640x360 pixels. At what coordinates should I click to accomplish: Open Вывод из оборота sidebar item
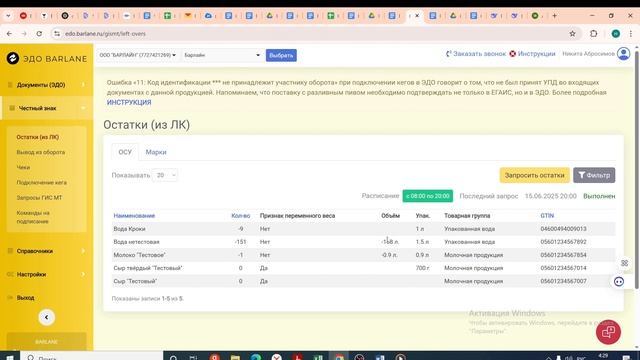point(41,152)
